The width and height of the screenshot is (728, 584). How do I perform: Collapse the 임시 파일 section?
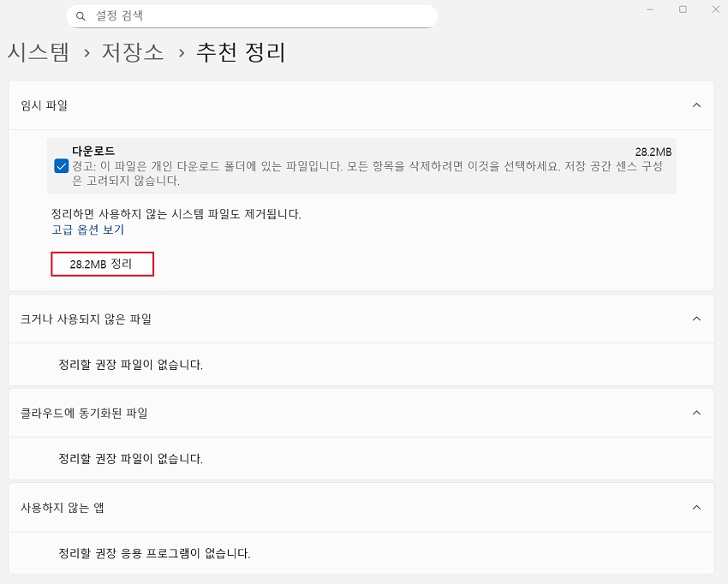[695, 105]
